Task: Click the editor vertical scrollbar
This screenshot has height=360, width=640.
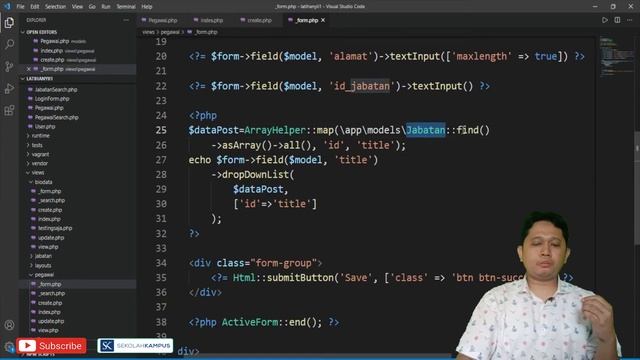Action: point(637,188)
